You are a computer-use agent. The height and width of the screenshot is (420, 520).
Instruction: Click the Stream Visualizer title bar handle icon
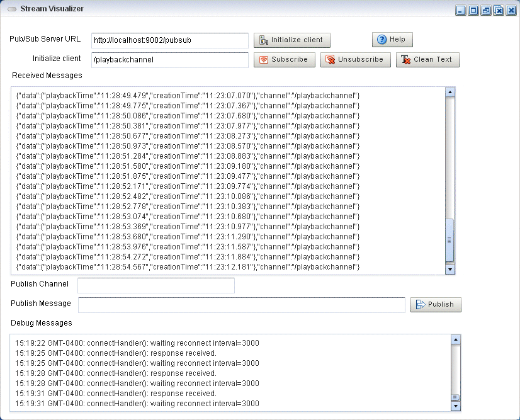click(x=12, y=9)
